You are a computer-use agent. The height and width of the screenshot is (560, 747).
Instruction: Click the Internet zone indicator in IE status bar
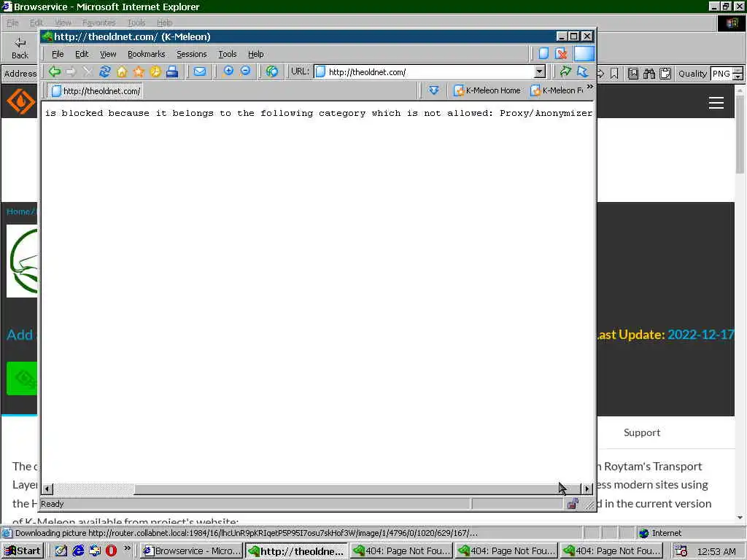pyautogui.click(x=660, y=533)
